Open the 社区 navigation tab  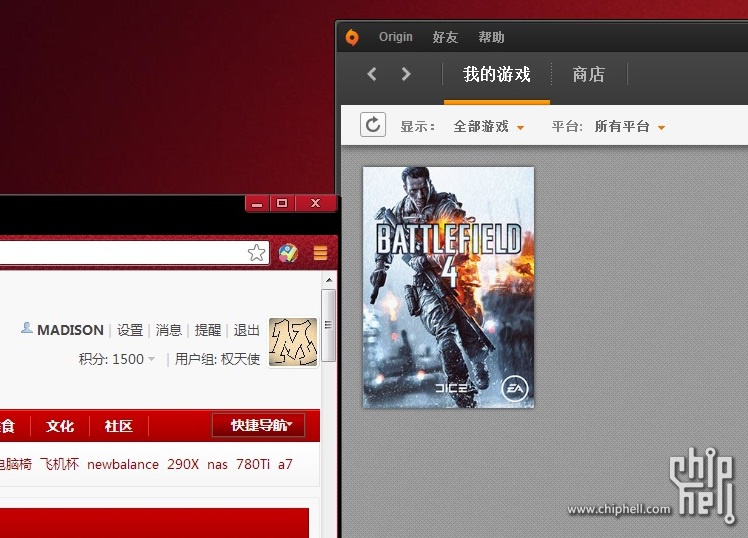point(118,425)
